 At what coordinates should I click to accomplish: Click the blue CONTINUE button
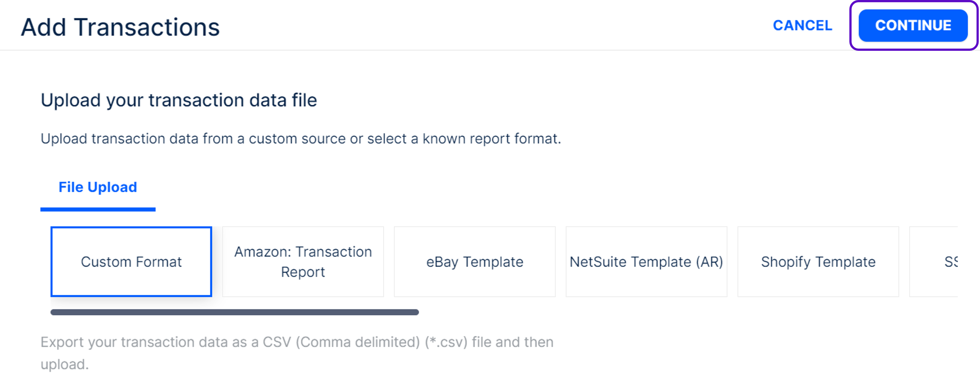[913, 26]
